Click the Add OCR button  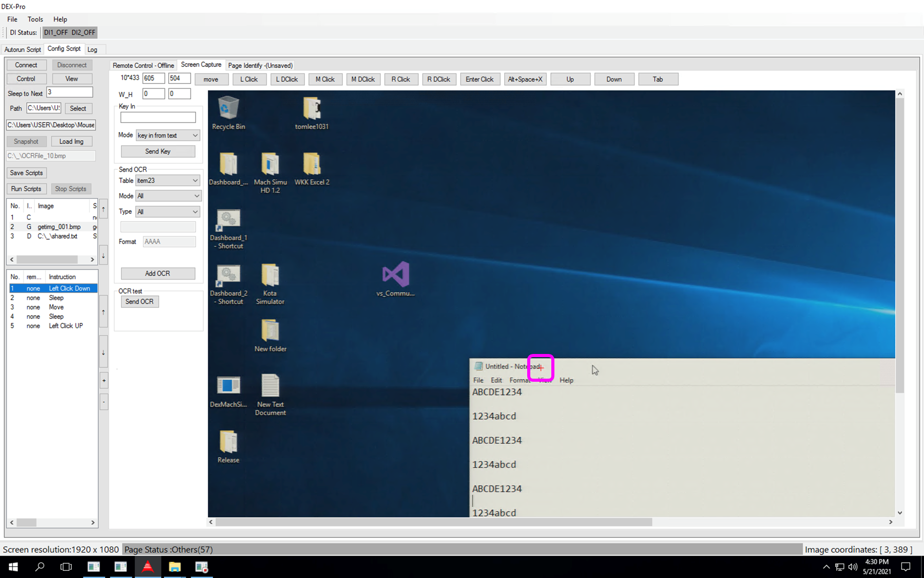click(x=158, y=273)
